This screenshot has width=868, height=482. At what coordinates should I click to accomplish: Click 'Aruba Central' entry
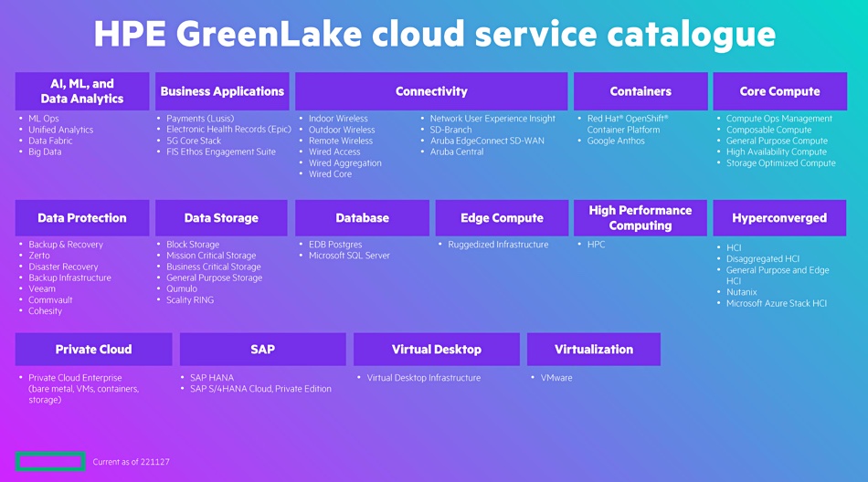(457, 152)
